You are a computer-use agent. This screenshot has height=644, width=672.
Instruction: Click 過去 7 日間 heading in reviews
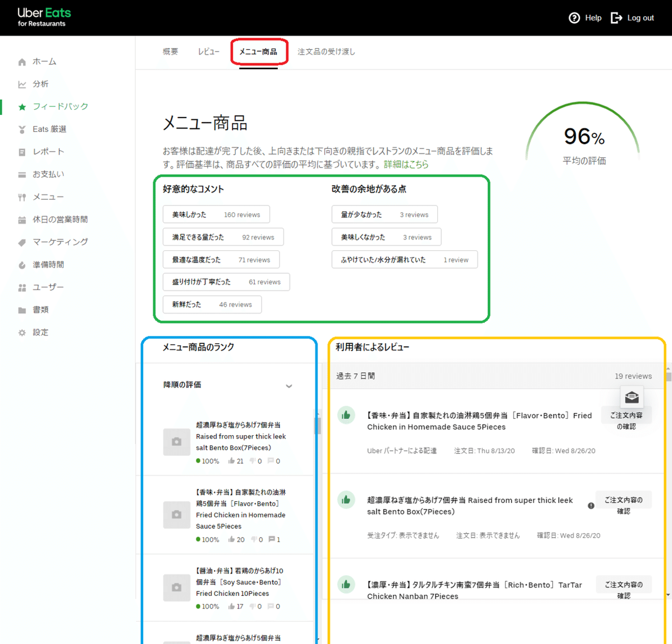click(356, 376)
